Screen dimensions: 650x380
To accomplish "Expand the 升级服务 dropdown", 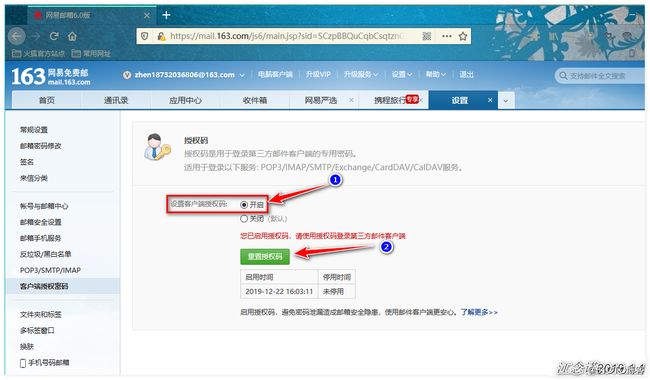I will click(361, 75).
